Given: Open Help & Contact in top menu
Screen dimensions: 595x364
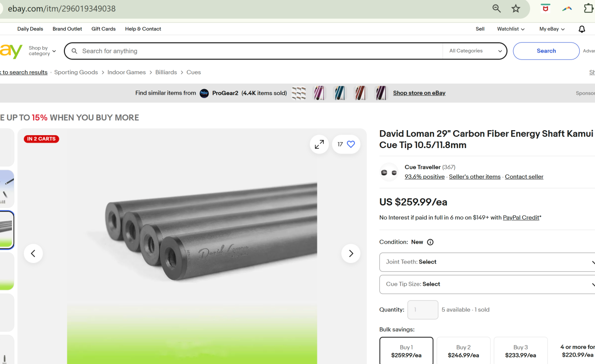Looking at the screenshot, I should pyautogui.click(x=143, y=29).
